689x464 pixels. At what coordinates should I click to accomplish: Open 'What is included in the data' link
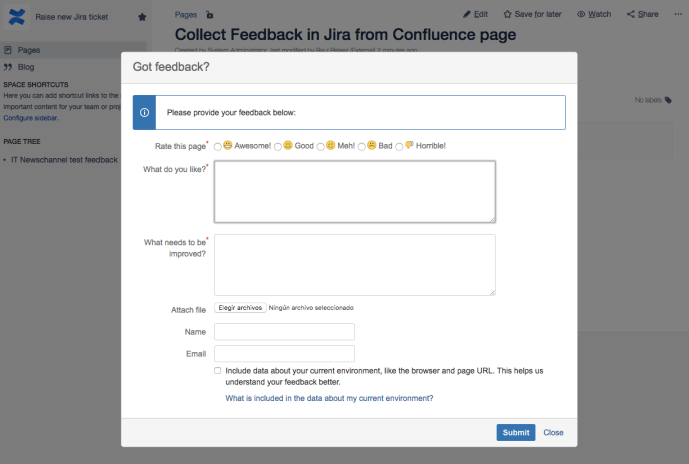(329, 398)
